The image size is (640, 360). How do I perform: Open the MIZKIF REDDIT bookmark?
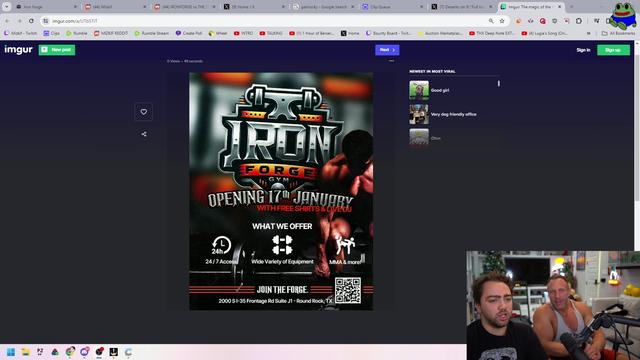coord(111,33)
